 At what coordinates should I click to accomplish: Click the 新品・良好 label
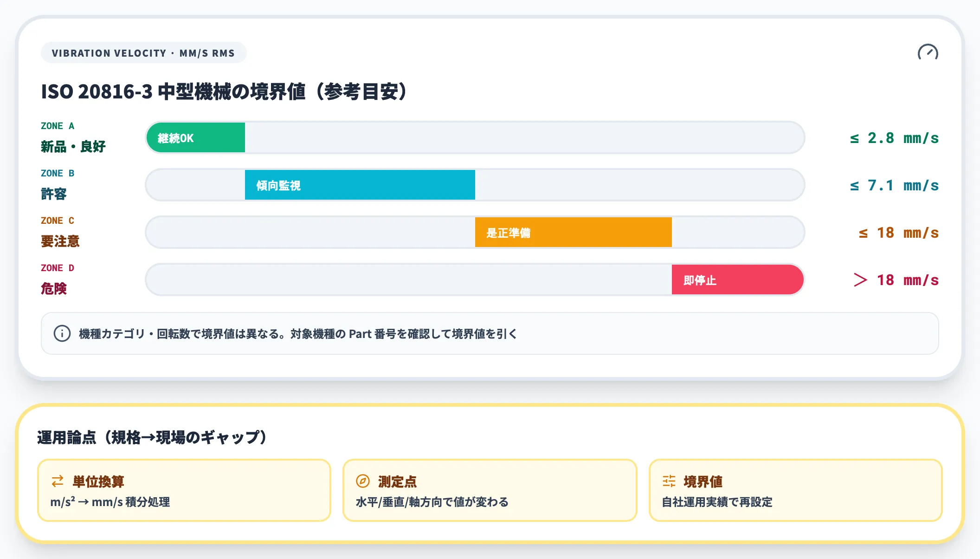tap(73, 147)
